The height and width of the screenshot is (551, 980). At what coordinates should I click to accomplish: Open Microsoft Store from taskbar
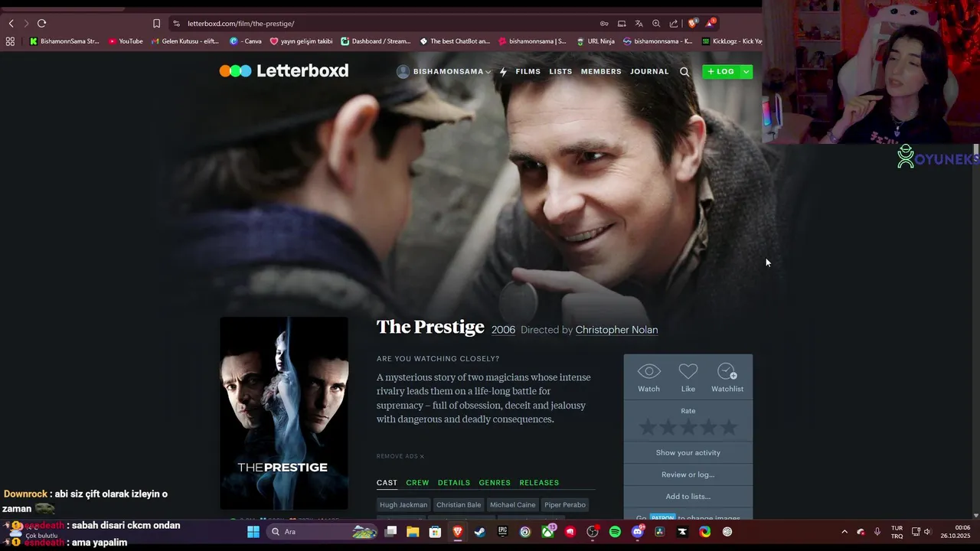pyautogui.click(x=435, y=532)
